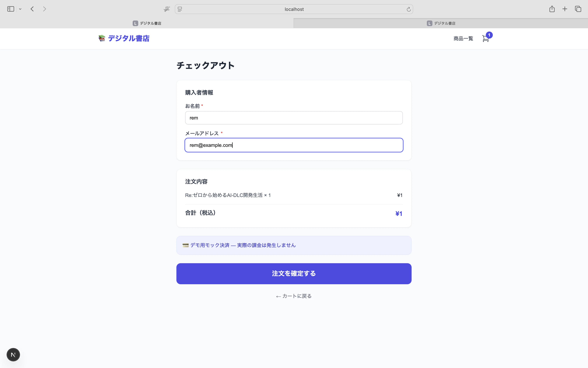Focus the localhost address bar

(294, 9)
